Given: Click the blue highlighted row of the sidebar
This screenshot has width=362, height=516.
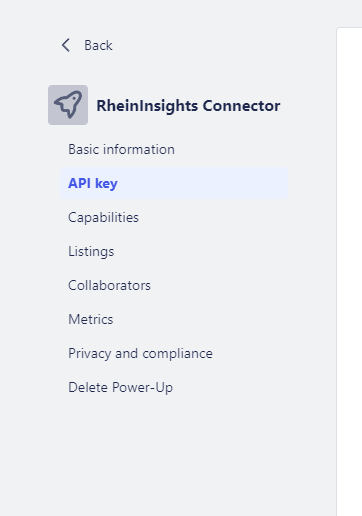Looking at the screenshot, I should [174, 183].
